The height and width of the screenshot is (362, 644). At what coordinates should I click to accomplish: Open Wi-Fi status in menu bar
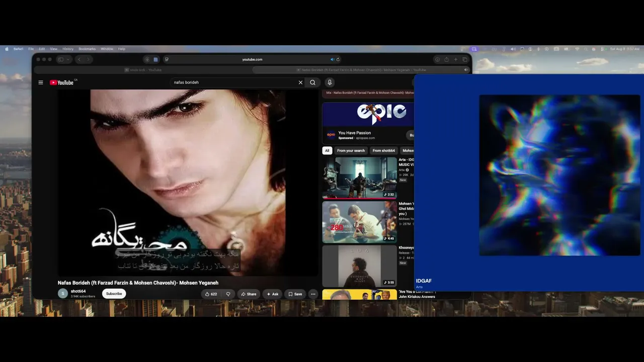point(577,49)
